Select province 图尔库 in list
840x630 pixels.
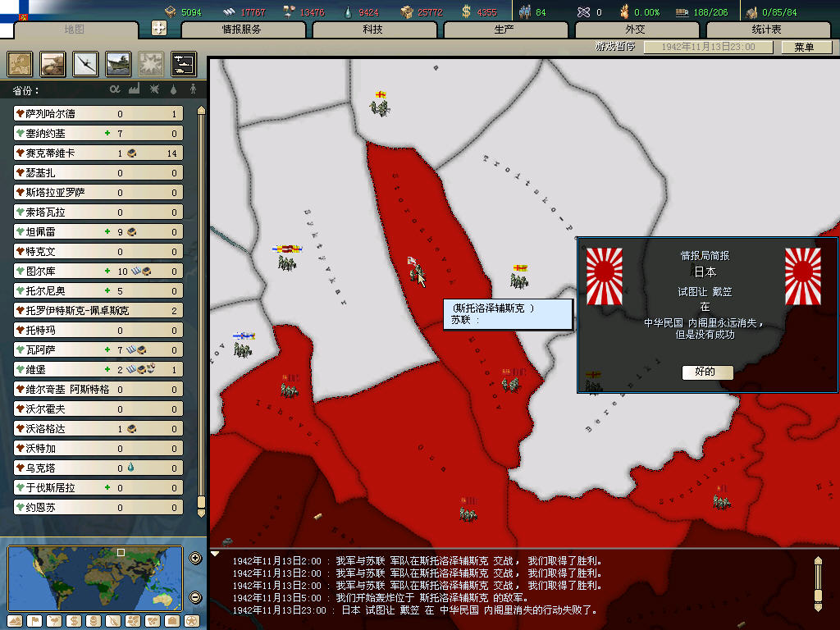click(98, 271)
